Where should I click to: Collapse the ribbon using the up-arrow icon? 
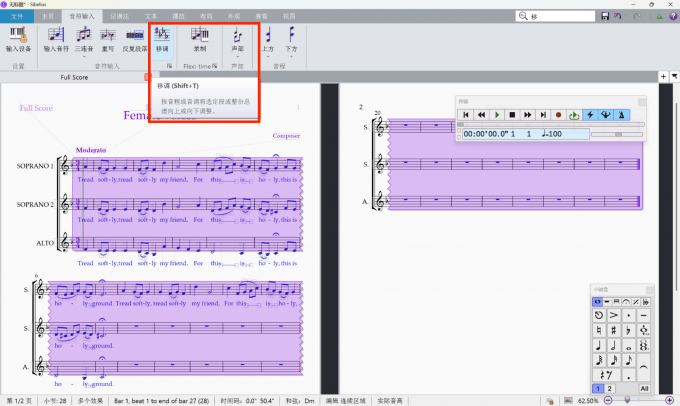pyautogui.click(x=659, y=16)
